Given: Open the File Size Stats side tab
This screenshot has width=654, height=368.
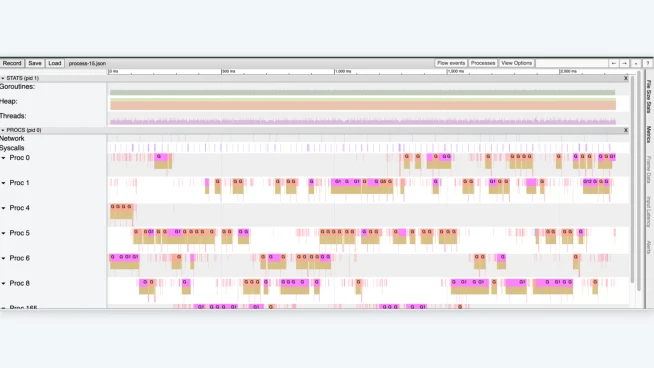Looking at the screenshot, I should pos(649,96).
